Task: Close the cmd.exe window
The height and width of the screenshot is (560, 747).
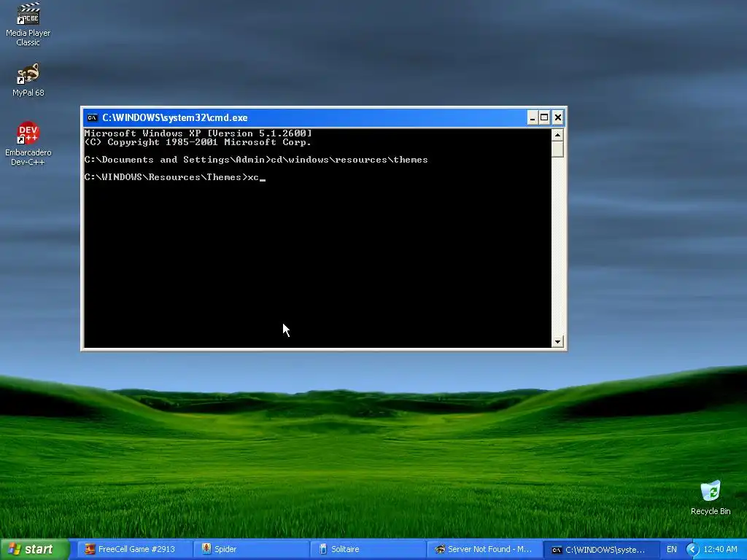Action: [558, 117]
